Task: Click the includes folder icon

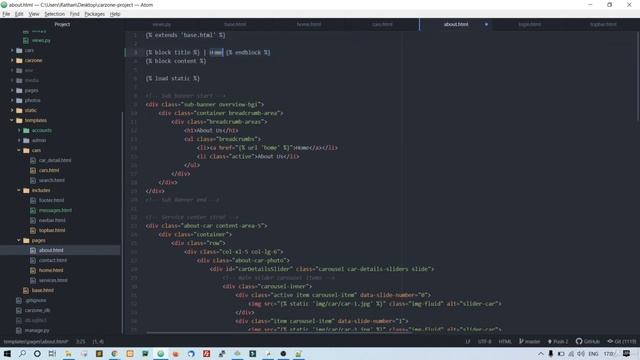Action: coord(27,190)
